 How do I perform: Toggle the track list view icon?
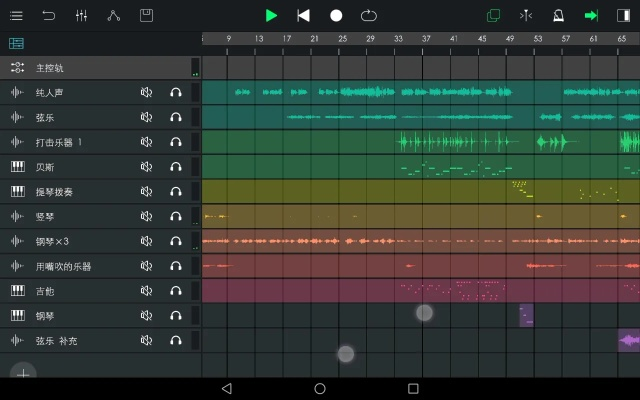pos(16,43)
